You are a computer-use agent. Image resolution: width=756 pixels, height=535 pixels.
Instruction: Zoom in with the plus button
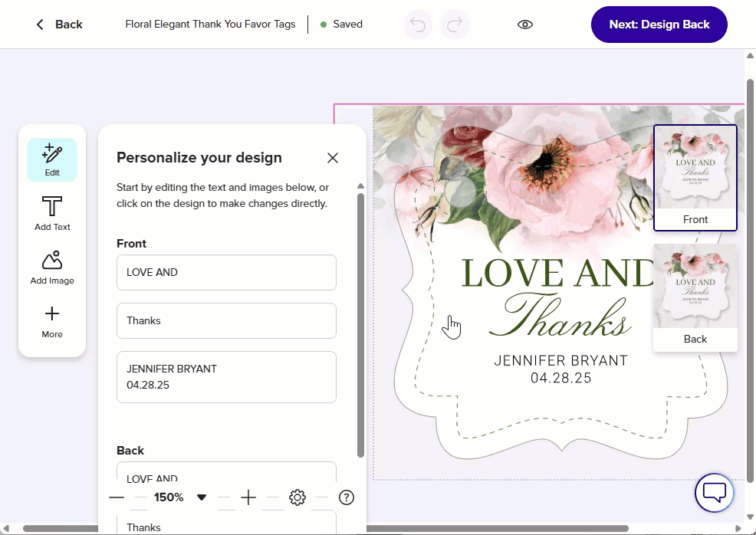[248, 497]
